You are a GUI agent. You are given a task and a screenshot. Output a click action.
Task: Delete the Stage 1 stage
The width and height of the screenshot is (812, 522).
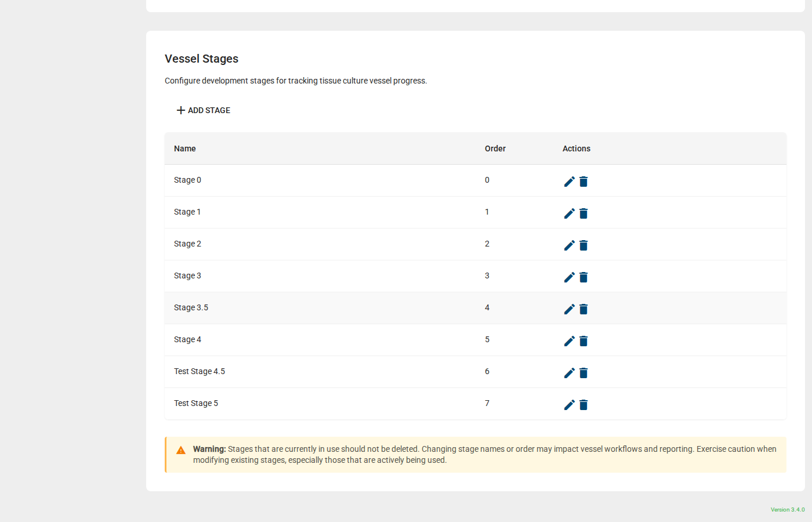583,213
